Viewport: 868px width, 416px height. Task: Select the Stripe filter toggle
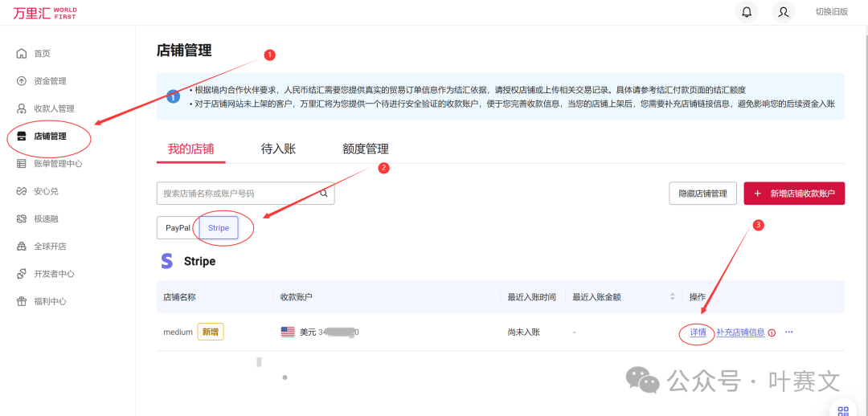click(219, 228)
